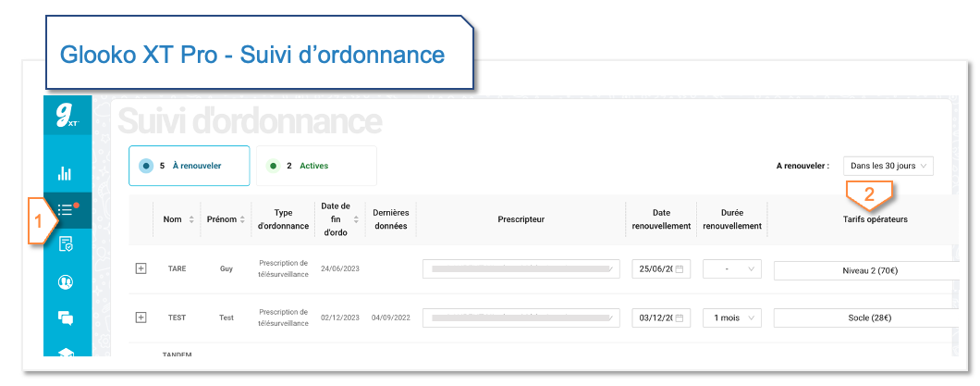The image size is (980, 386).
Task: Open the 'Dans les 30 jours' dropdown
Action: [888, 166]
